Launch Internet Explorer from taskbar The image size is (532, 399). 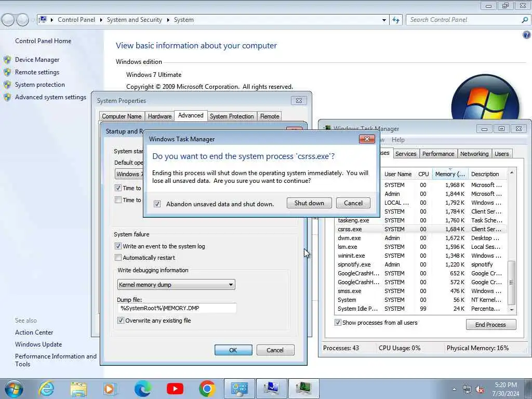click(46, 389)
